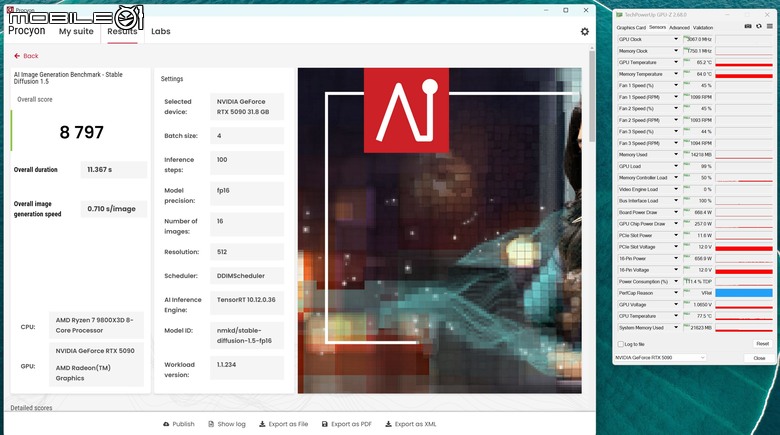Switch to the My suite tab
The height and width of the screenshot is (435, 780).
(76, 31)
